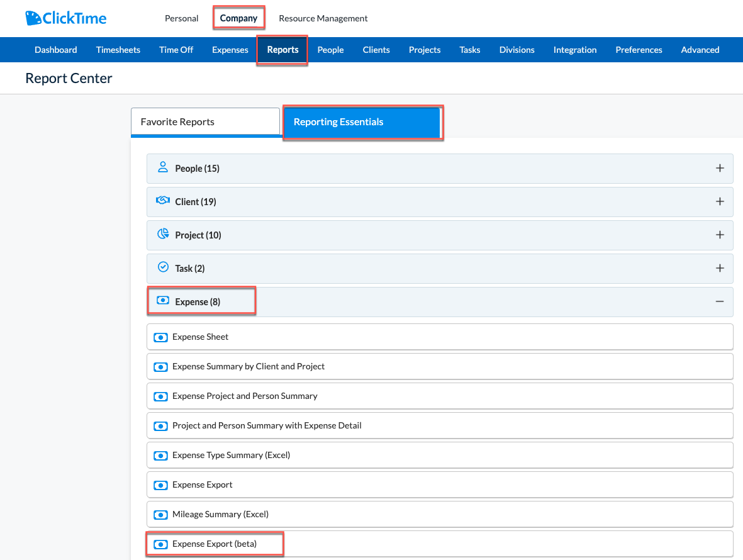Click the Project pie chart icon
This screenshot has height=560, width=743.
coord(163,233)
